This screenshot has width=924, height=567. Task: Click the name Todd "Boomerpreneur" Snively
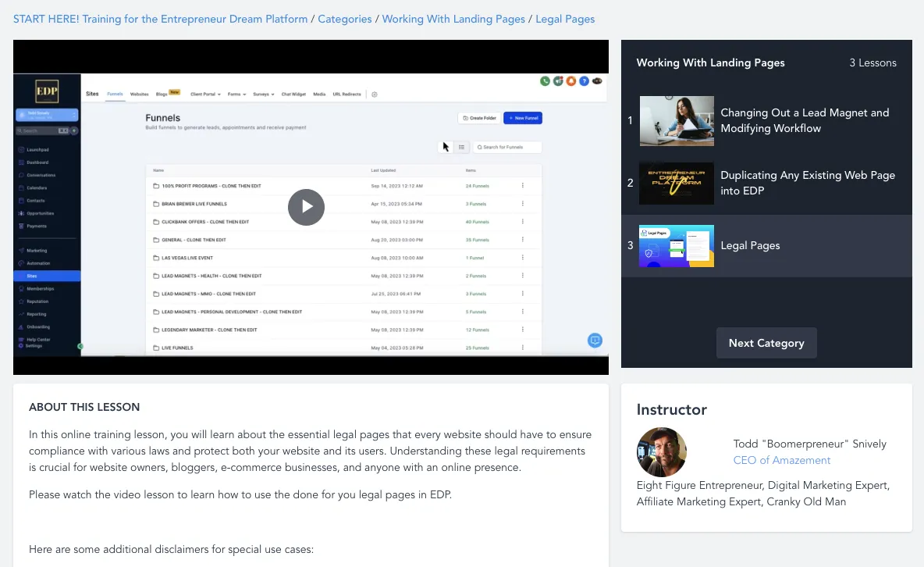(x=810, y=444)
